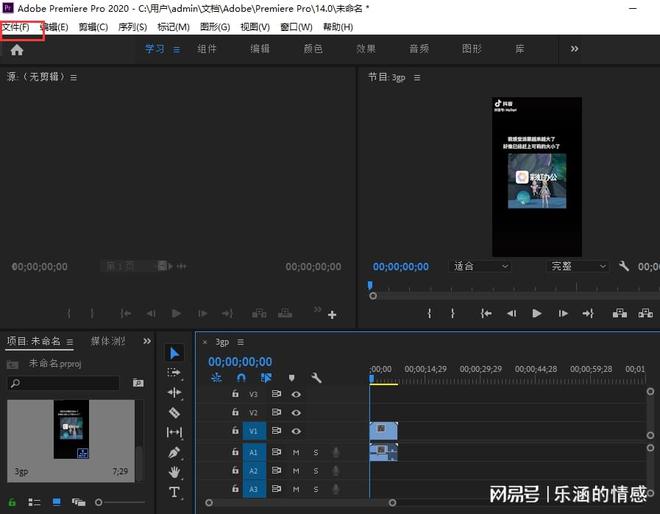Screen dimensions: 660x514
Task: Click the Extract button in program monitor
Action: [x=646, y=313]
